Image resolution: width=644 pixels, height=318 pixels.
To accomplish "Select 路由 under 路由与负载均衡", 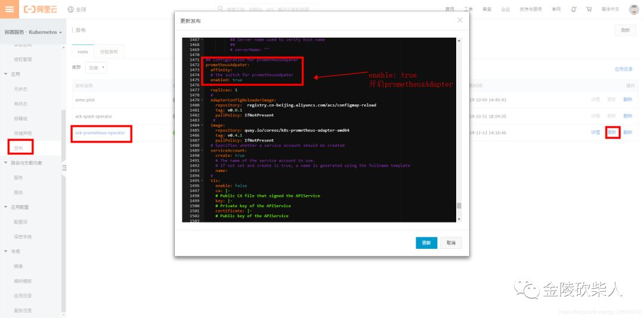I will point(18,193).
